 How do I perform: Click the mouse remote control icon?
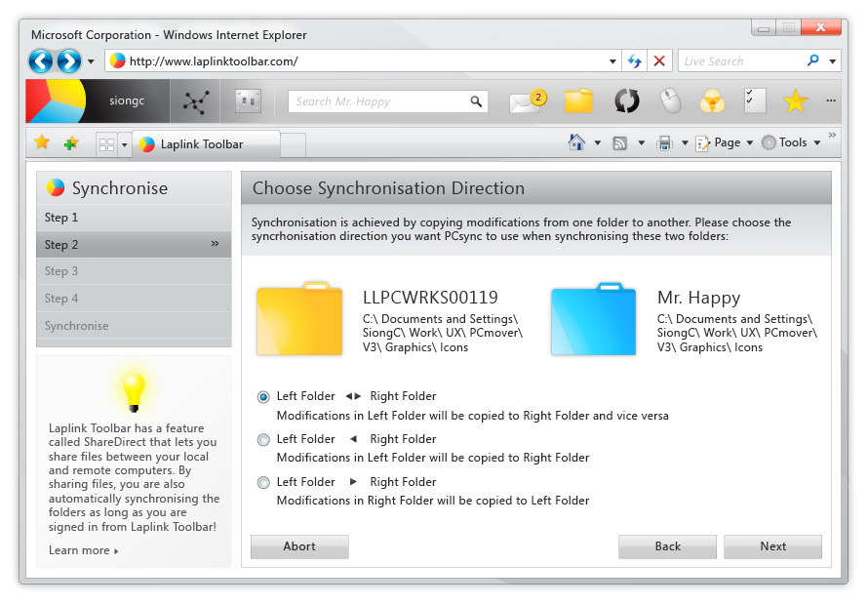670,101
